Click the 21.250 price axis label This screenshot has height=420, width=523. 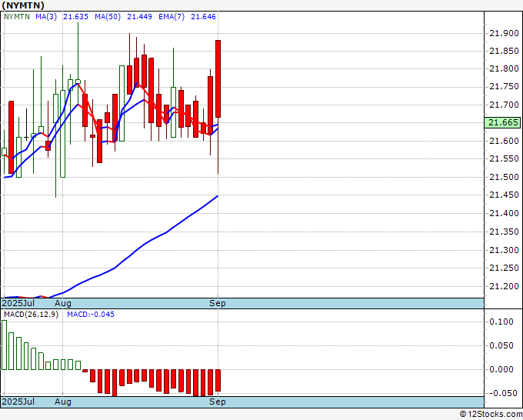pyautogui.click(x=504, y=268)
